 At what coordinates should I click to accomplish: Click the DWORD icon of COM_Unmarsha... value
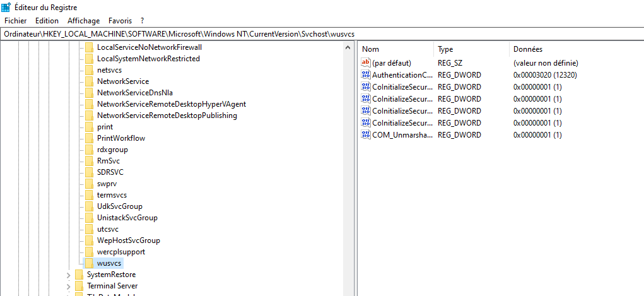pyautogui.click(x=366, y=134)
